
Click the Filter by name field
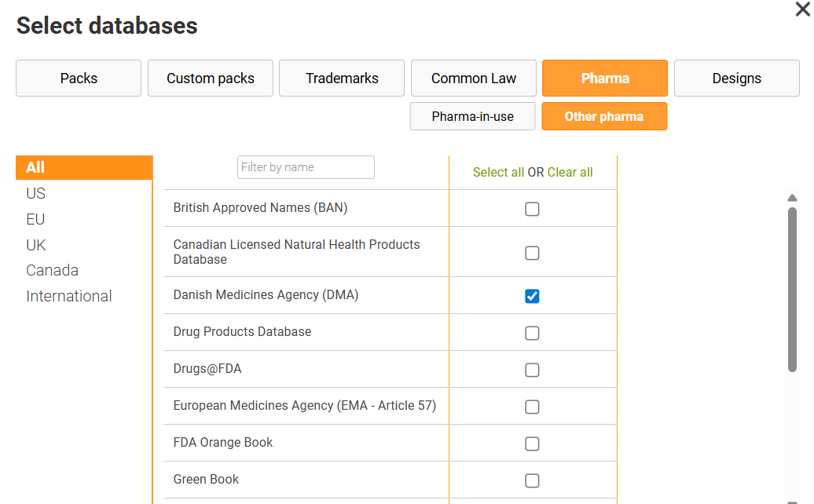coord(306,167)
